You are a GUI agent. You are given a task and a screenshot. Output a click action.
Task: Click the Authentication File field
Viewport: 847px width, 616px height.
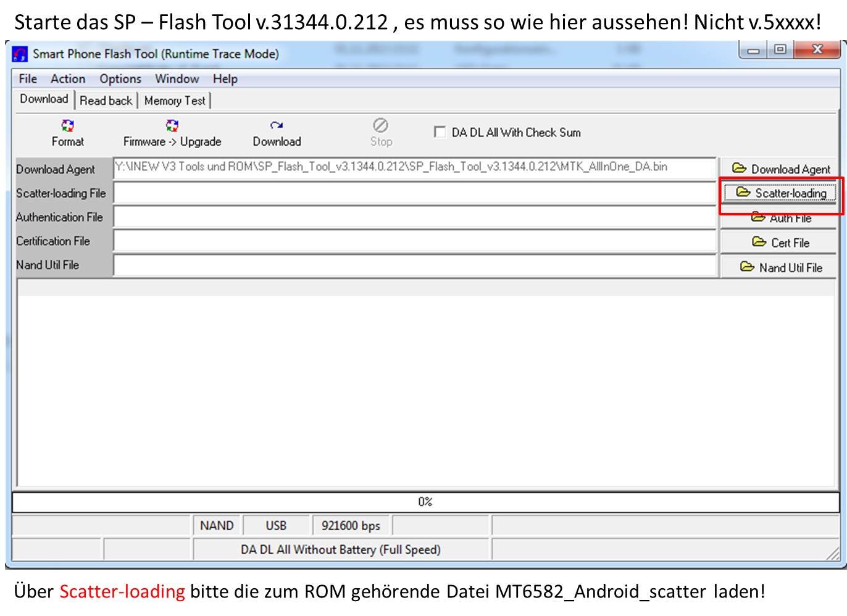click(415, 217)
